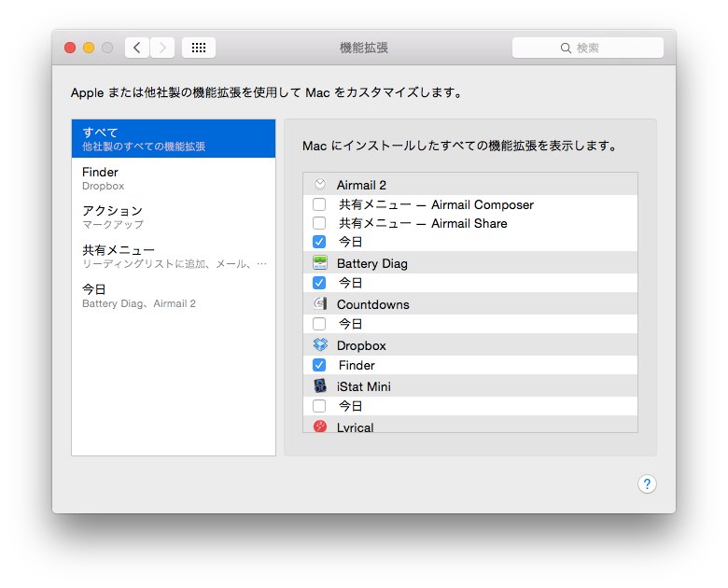Select 今日 category in sidebar
This screenshot has height=588, width=728.
pos(174,295)
